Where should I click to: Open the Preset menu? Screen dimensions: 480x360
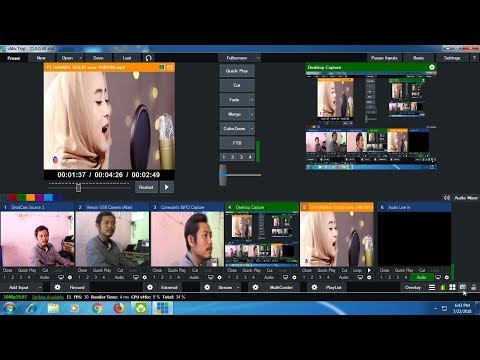click(x=14, y=58)
